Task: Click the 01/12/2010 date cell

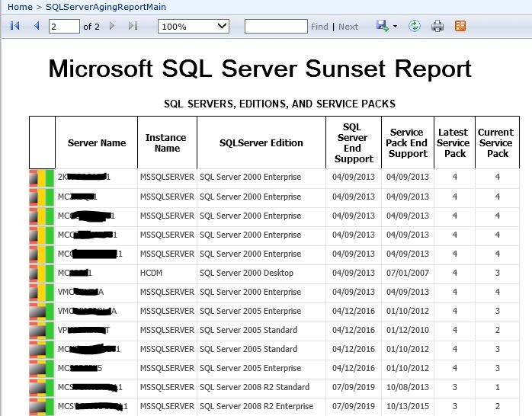Action: 408,330
